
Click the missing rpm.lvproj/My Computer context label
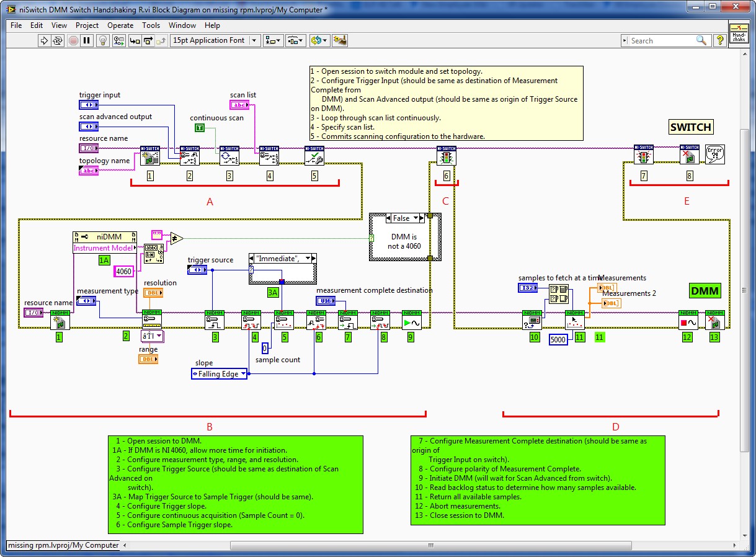point(63,545)
